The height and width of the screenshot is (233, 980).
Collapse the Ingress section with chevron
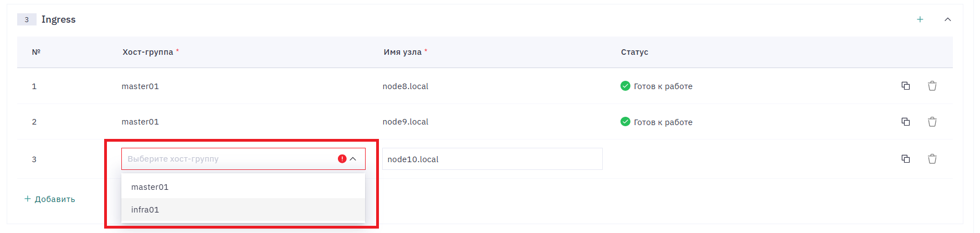click(947, 19)
